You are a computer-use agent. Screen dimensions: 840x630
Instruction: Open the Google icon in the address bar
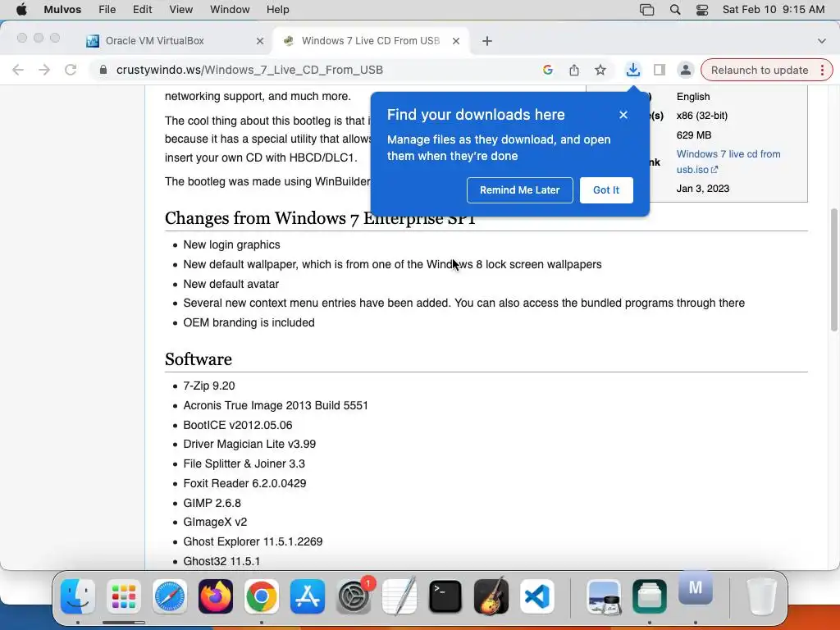(x=547, y=70)
